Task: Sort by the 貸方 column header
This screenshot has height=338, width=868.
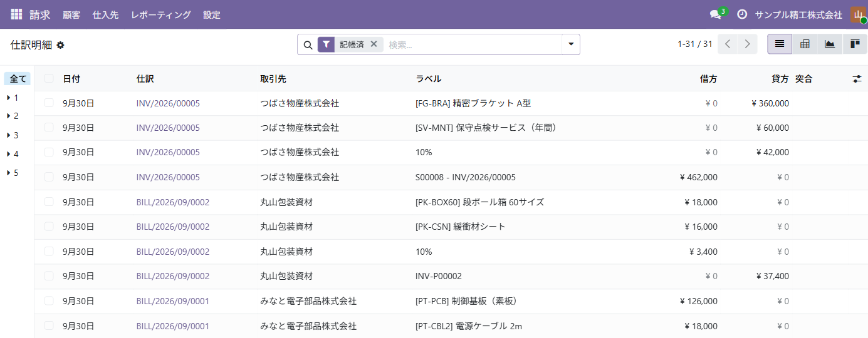Action: pos(780,79)
